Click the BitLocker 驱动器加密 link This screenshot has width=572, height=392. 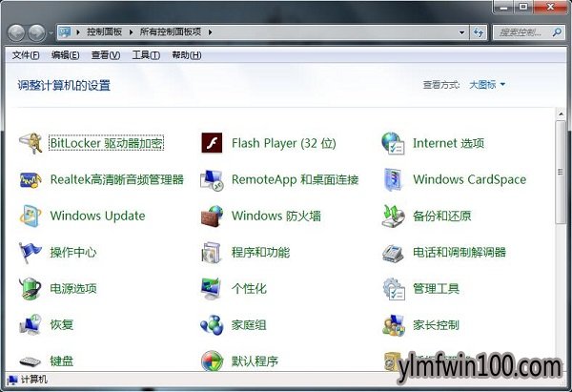pyautogui.click(x=107, y=143)
